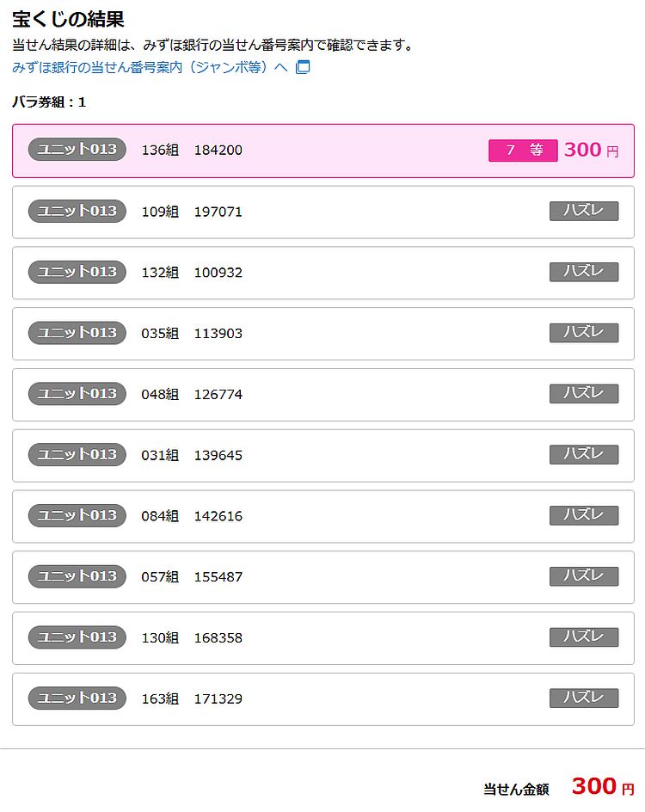
Task: Click the ハズレ badge for ticket 171329
Action: pos(584,698)
